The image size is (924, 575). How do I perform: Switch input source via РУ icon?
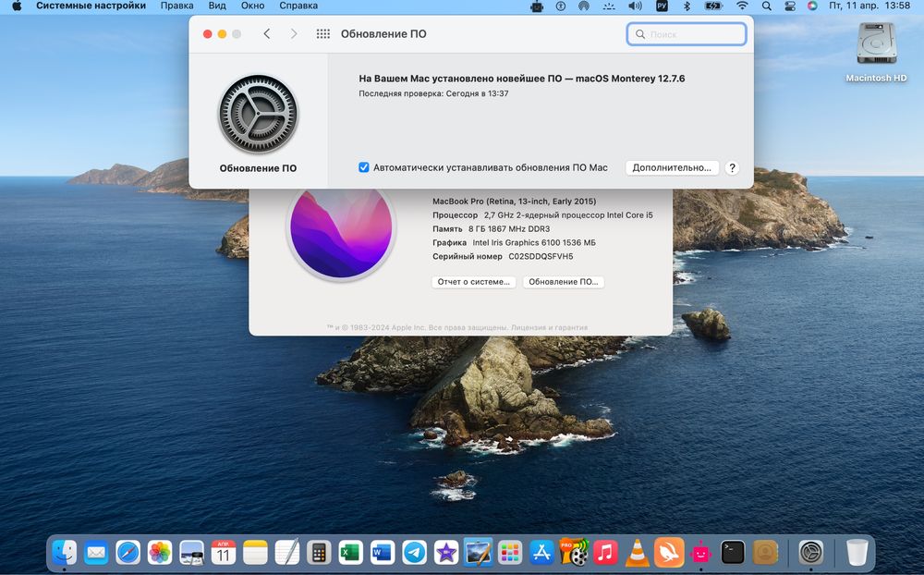(662, 6)
